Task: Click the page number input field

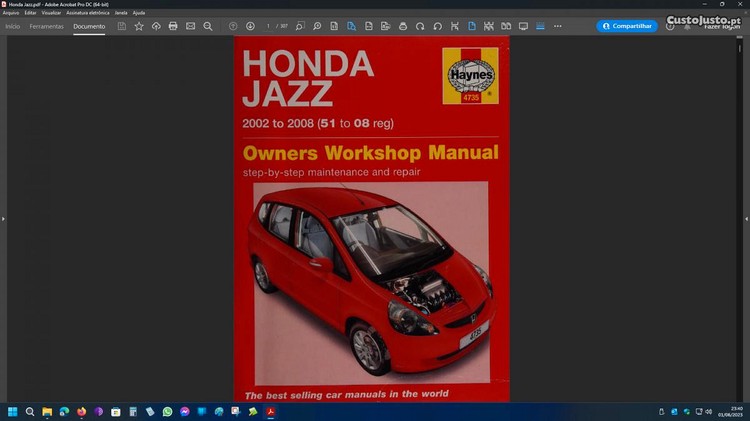Action: pos(270,26)
